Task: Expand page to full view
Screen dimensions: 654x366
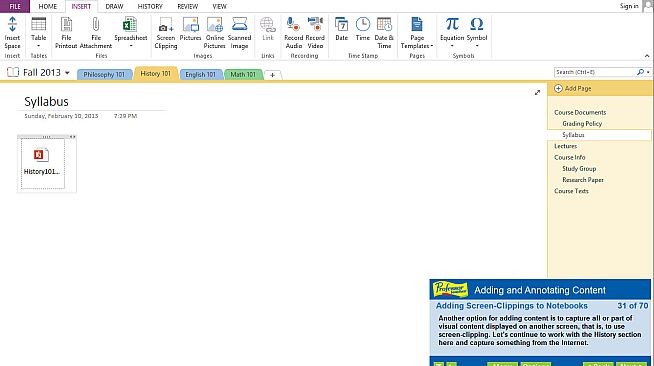Action: tap(537, 93)
